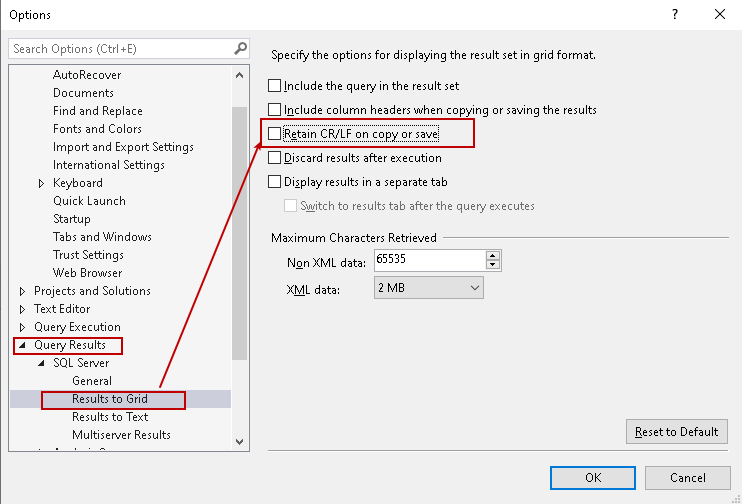Expand Projects and Solutions node

23,291
